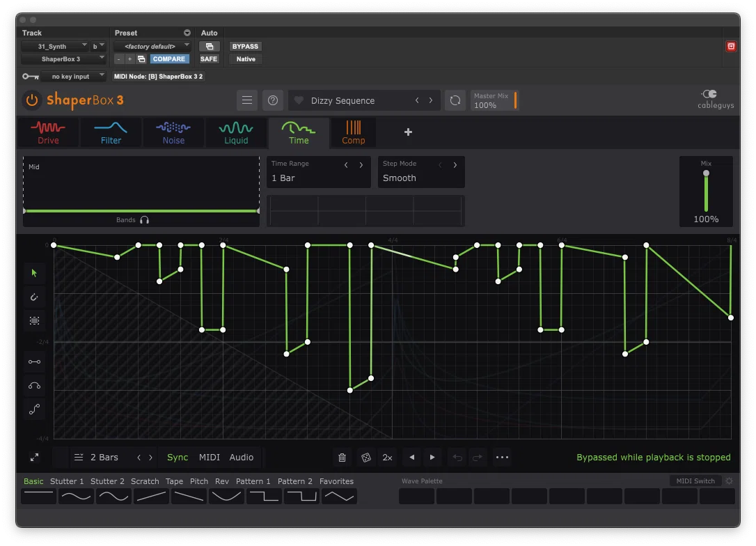Click the trash icon to clear wave
This screenshot has width=756, height=546.
coord(342,458)
